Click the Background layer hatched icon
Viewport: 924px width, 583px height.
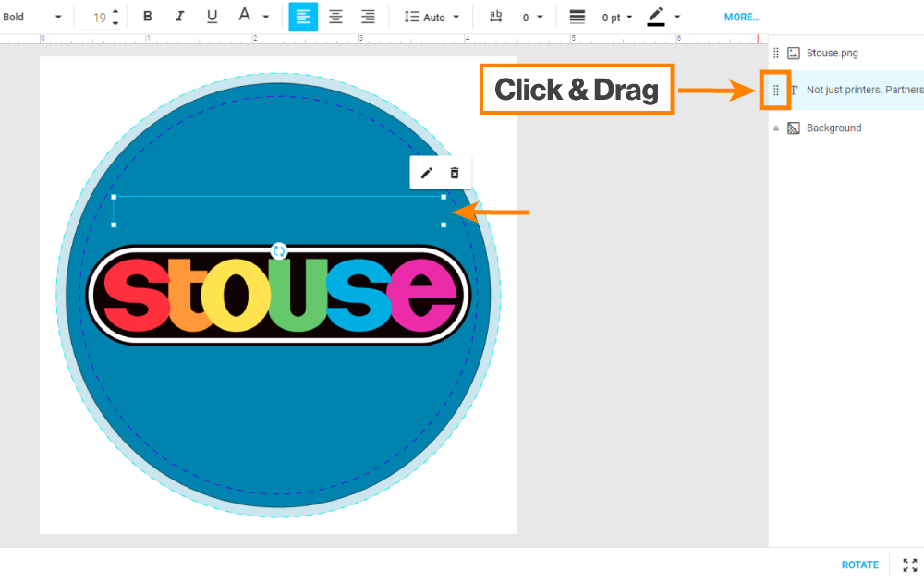794,128
